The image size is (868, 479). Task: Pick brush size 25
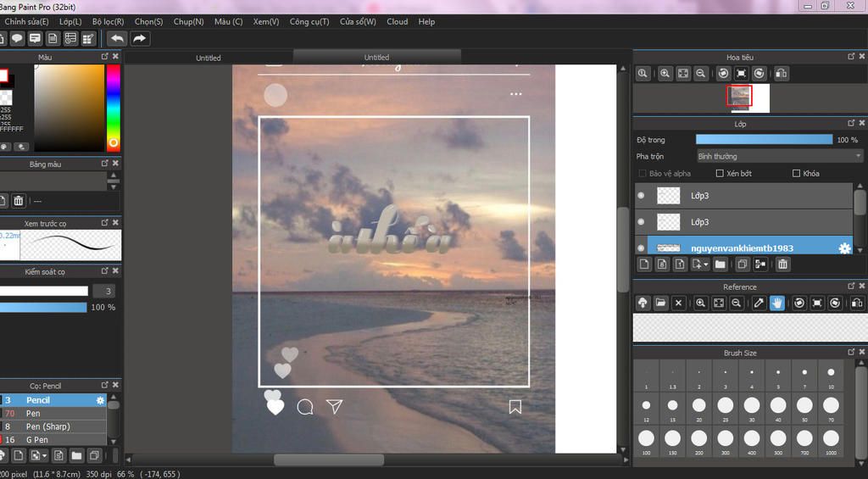pyautogui.click(x=726, y=408)
